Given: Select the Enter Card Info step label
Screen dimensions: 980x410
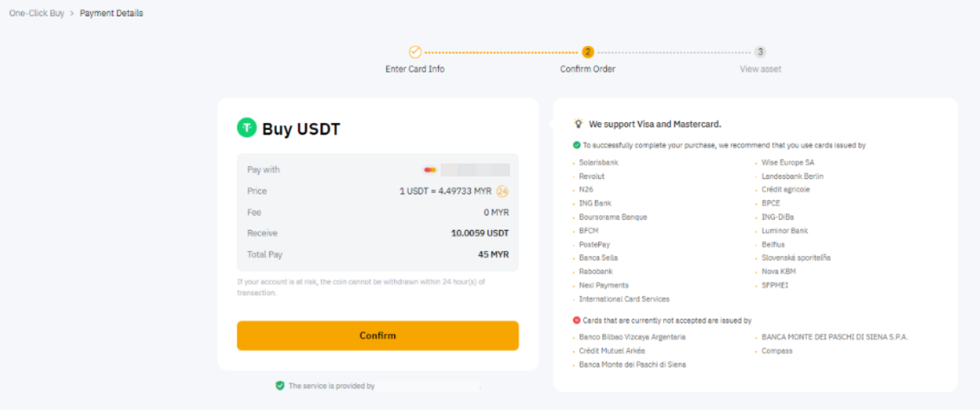Looking at the screenshot, I should coord(415,69).
